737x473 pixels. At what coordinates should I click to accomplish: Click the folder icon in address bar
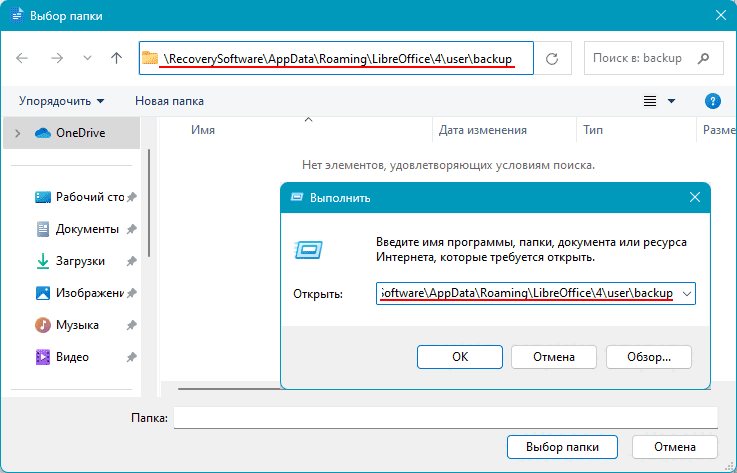click(150, 58)
